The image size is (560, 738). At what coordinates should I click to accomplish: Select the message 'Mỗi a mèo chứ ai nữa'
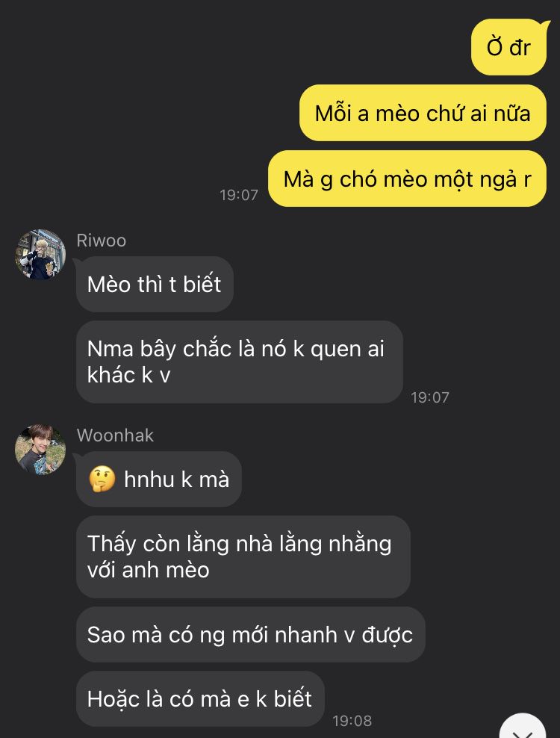pyautogui.click(x=423, y=113)
